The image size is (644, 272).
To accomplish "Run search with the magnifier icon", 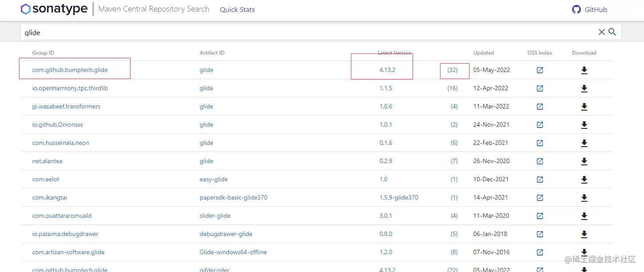I will 612,32.
